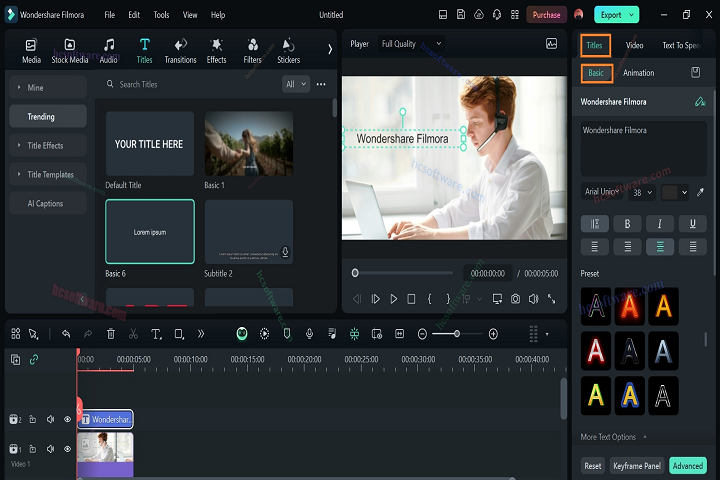720x480 pixels.
Task: Click the save preset icon
Action: tap(696, 72)
